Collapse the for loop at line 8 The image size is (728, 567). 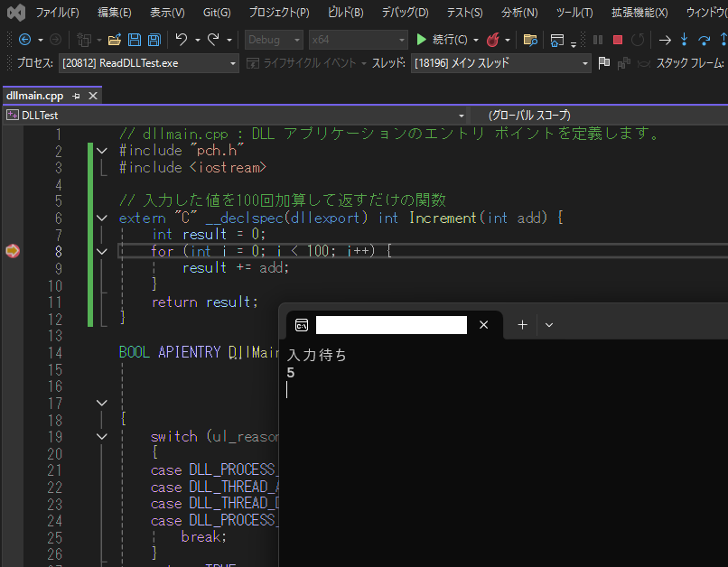[x=102, y=252]
